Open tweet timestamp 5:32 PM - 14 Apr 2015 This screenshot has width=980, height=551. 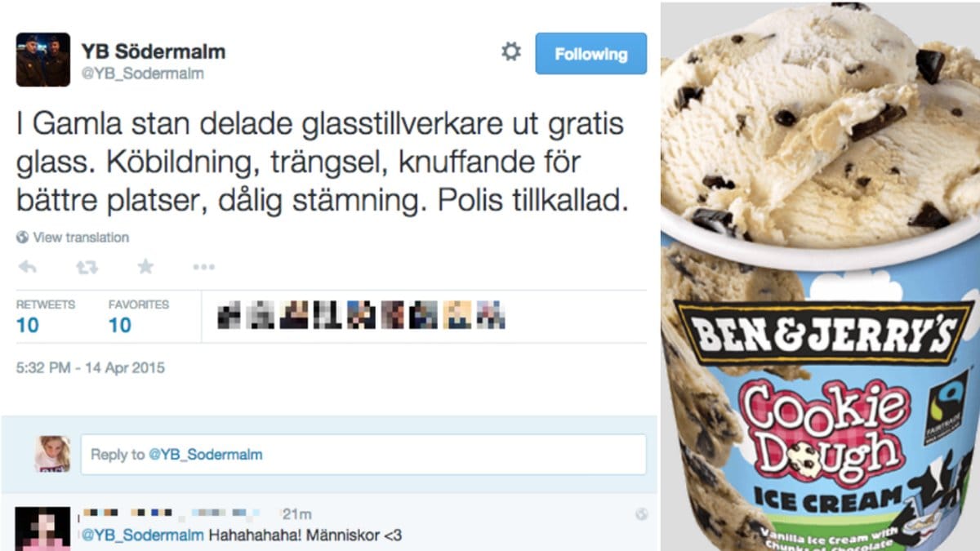[90, 368]
